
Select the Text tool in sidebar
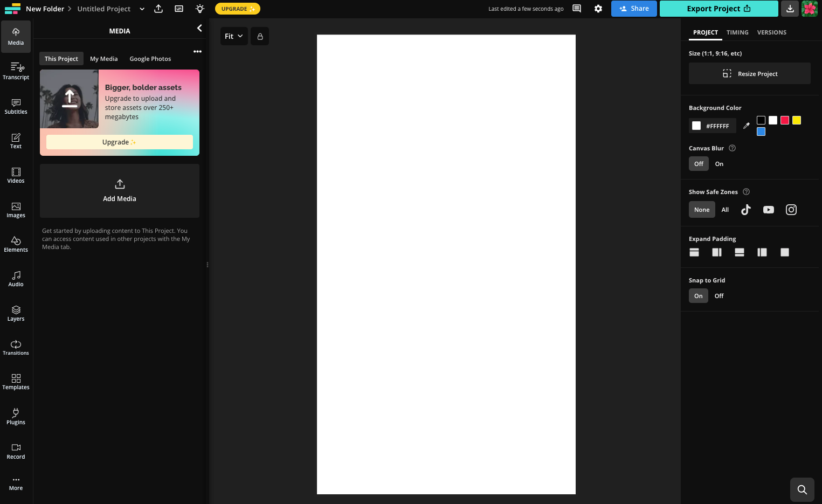16,140
